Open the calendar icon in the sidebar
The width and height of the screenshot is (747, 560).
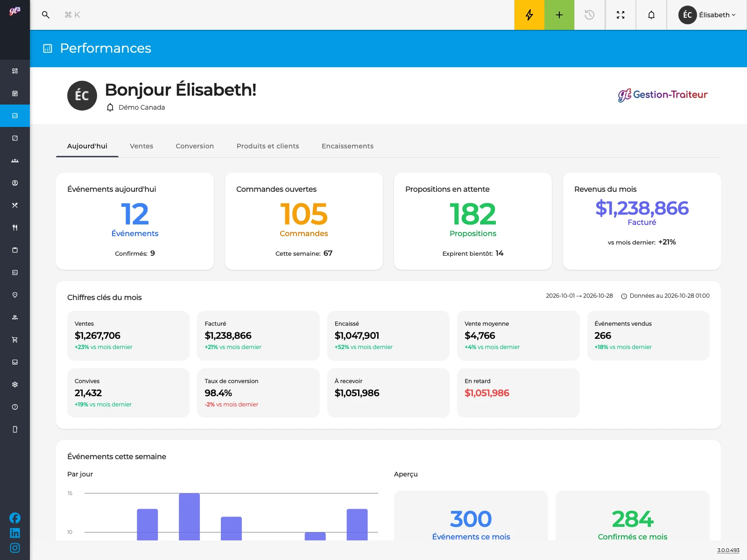15,93
